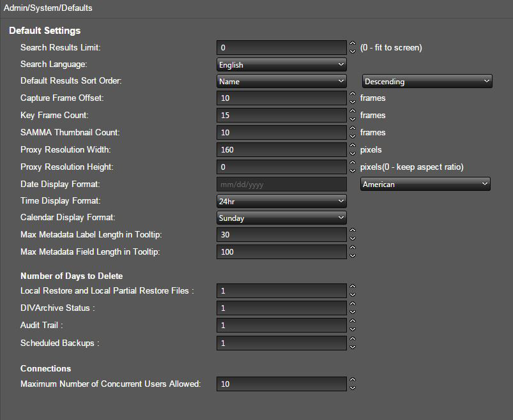Increase Maximum Concurrent Users Allowed value

coord(353,380)
